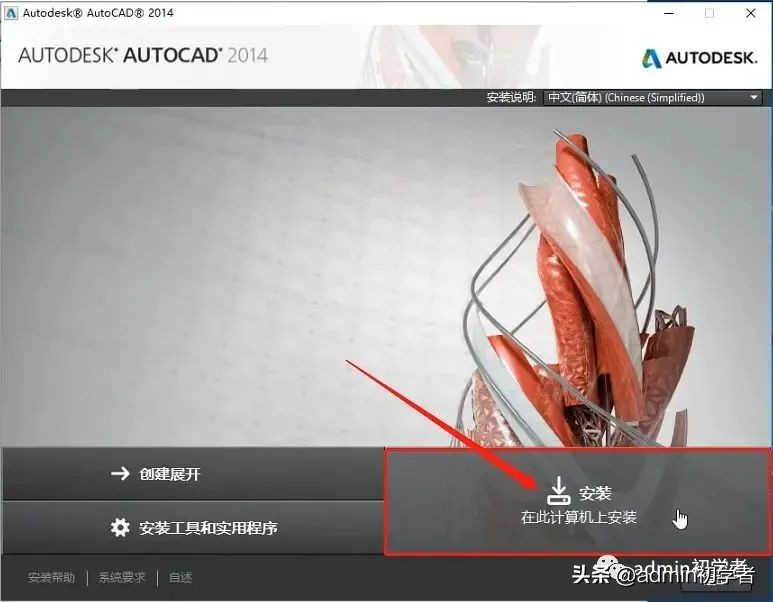Click the arrow icon beside 创建展开
Screen dimensions: 773x602
(x=120, y=474)
